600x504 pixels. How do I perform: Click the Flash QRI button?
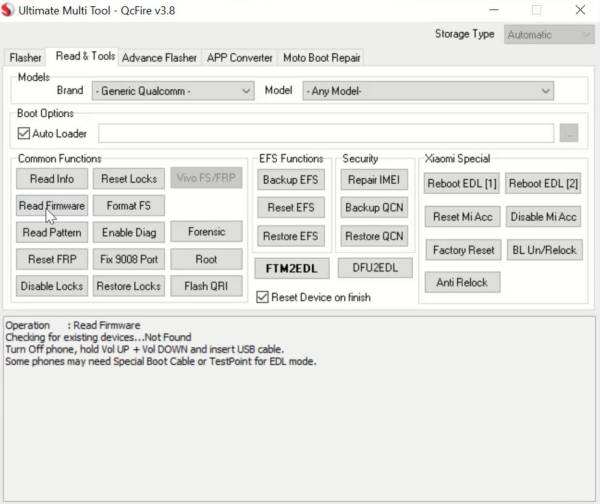point(206,286)
